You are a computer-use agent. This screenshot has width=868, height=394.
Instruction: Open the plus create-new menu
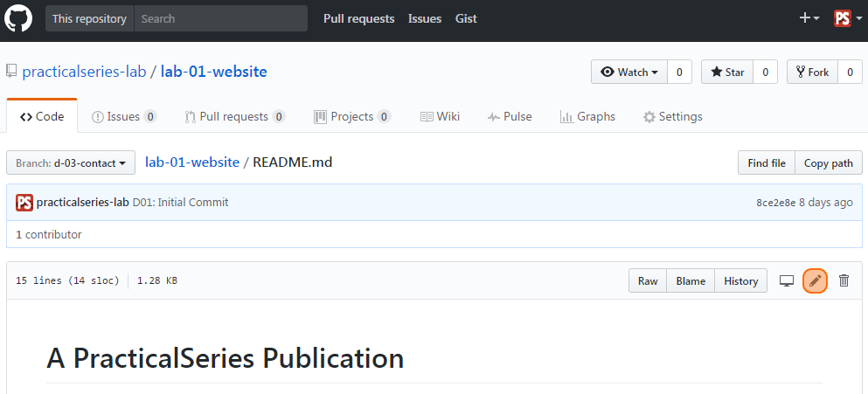809,18
